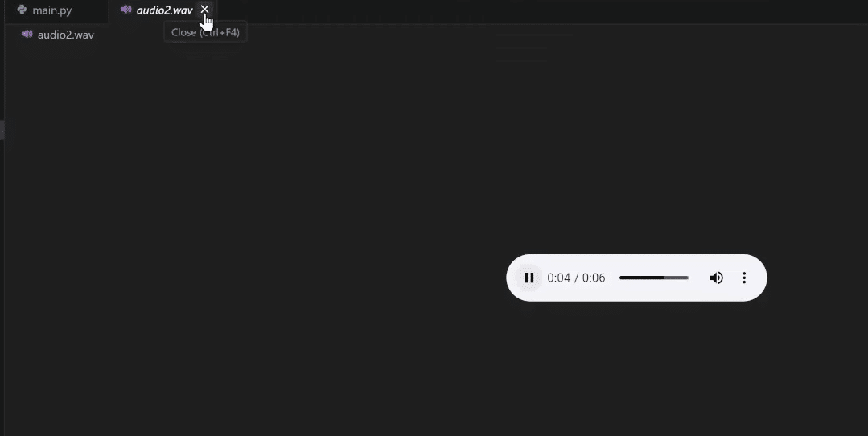Pause the audio playback
Image resolution: width=868 pixels, height=436 pixels.
click(529, 278)
